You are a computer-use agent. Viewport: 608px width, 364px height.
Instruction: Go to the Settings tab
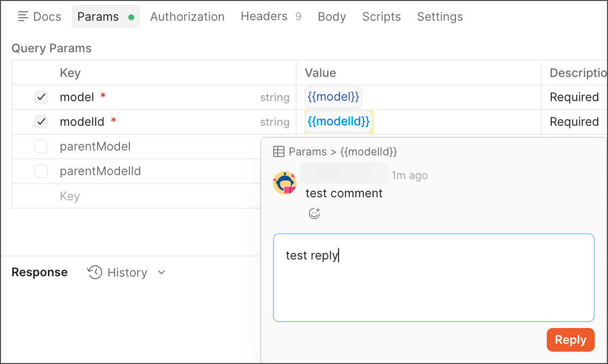click(440, 17)
